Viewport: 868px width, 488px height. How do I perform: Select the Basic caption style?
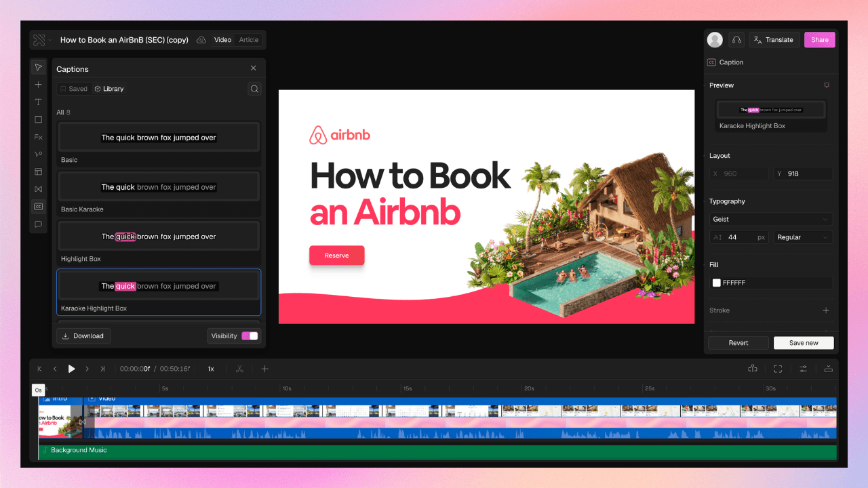159,143
